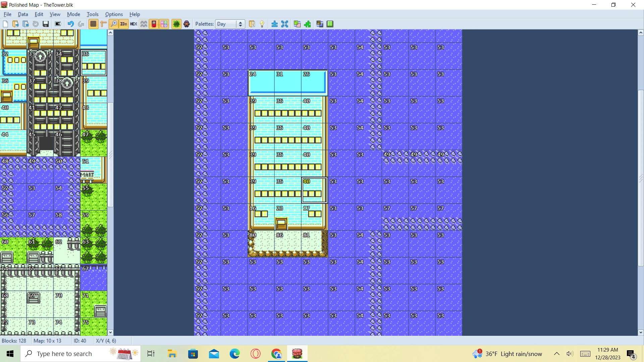
Task: Redo the last undone edit
Action: (x=81, y=24)
